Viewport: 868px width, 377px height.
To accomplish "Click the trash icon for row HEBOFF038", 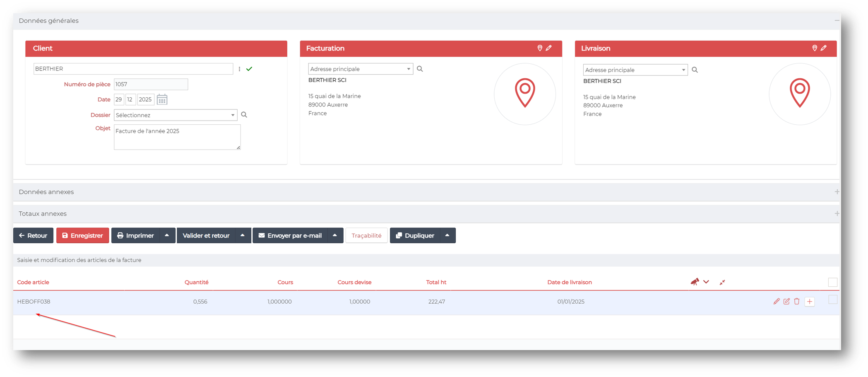I will (796, 302).
